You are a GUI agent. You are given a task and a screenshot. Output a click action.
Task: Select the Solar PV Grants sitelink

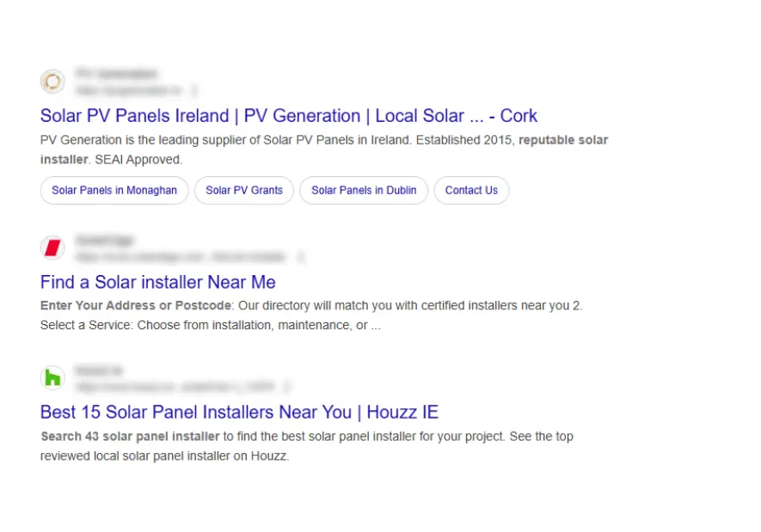(x=244, y=191)
